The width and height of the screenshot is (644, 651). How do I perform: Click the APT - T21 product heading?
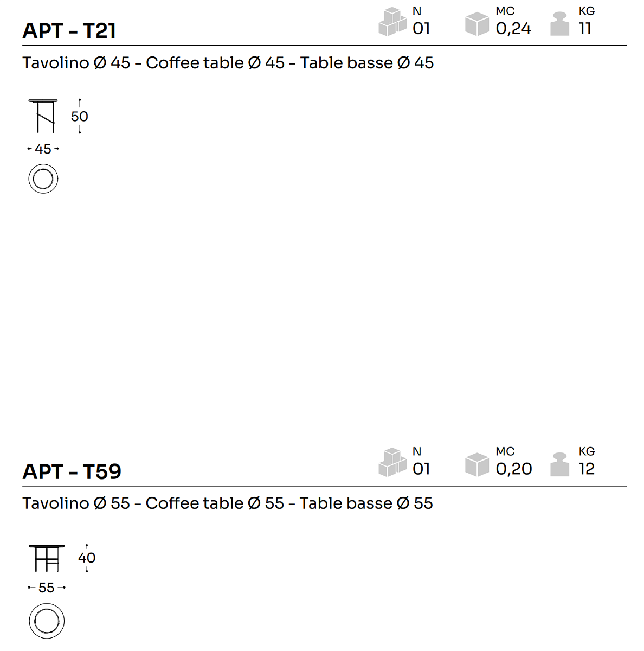pos(69,31)
